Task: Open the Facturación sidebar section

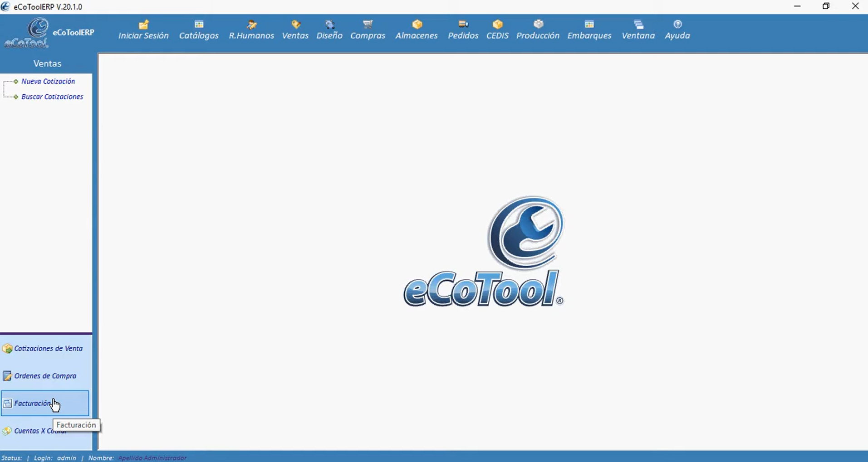Action: [32, 404]
